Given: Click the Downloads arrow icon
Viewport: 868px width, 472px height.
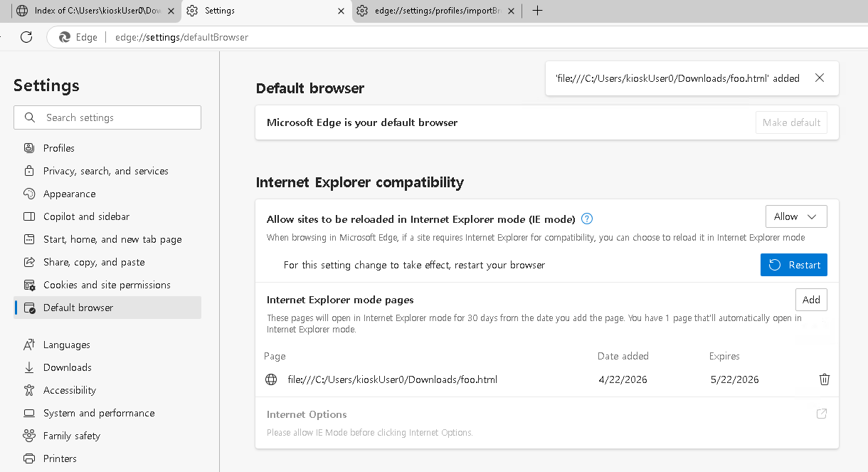Looking at the screenshot, I should [29, 367].
